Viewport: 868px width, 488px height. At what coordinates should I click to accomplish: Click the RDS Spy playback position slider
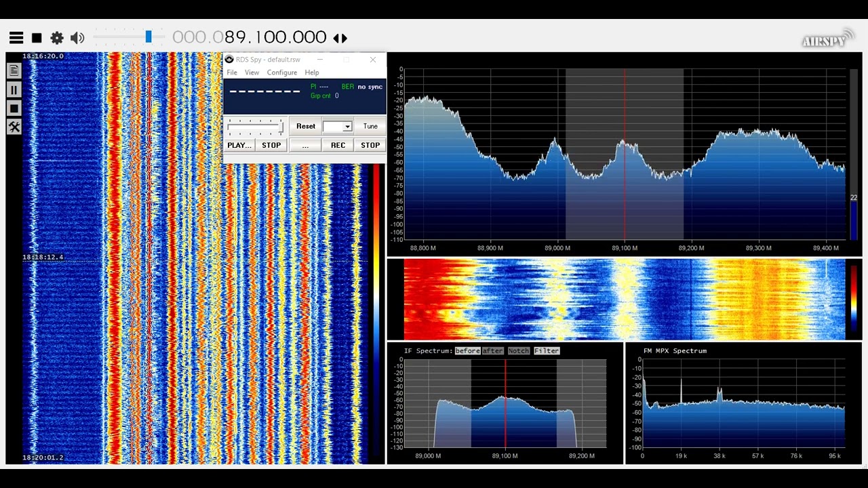tap(255, 127)
